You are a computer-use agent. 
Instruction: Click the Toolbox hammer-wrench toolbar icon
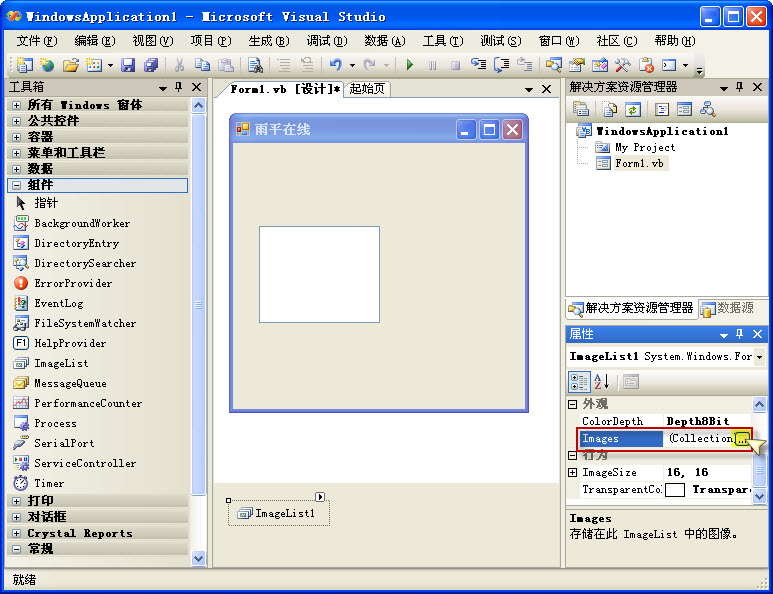click(623, 65)
